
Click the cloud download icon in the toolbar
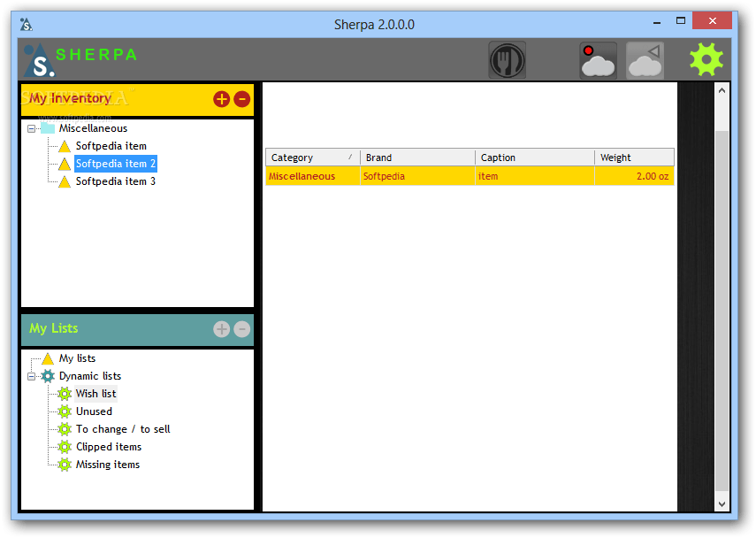pos(645,59)
